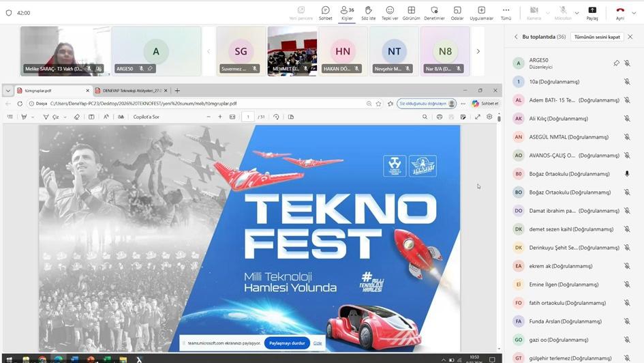Raise hand with Söz iste
Image resolution: width=644 pixels, height=363 pixels.
tap(368, 12)
